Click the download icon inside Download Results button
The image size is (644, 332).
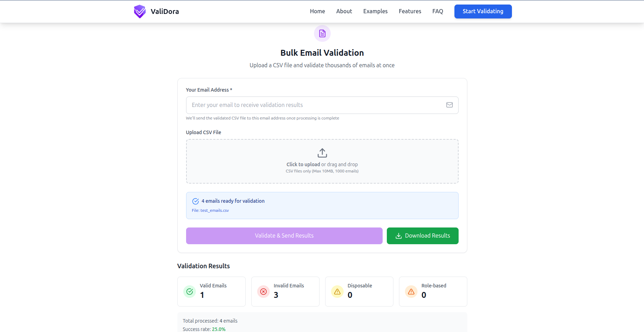click(398, 236)
